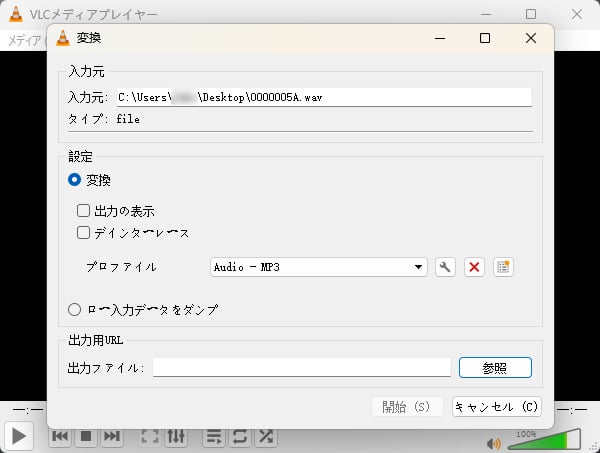Toggle loop mode in VLC player
This screenshot has width=600, height=453.
pos(240,436)
